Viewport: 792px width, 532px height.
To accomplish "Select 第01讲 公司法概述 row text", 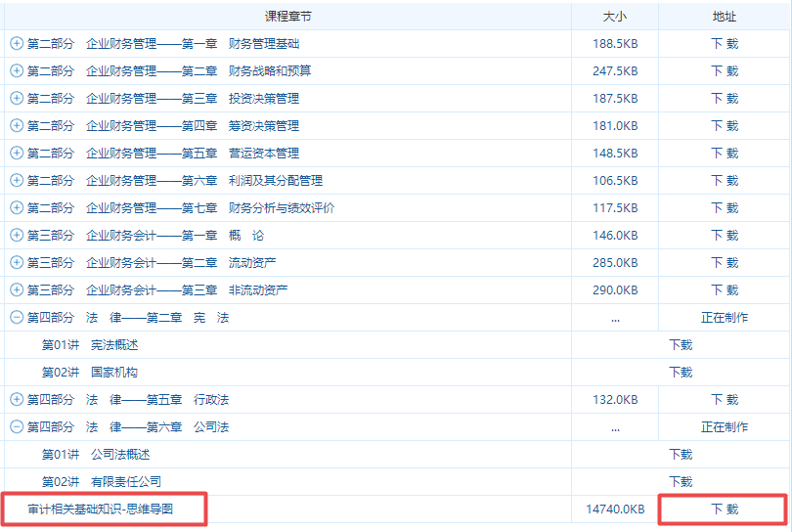I will pyautogui.click(x=96, y=454).
